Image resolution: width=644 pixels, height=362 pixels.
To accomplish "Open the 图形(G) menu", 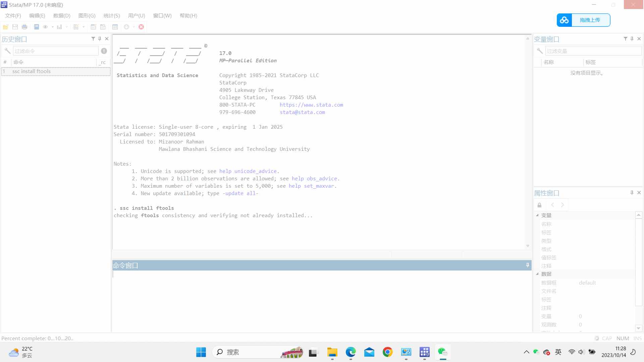I will (x=87, y=16).
